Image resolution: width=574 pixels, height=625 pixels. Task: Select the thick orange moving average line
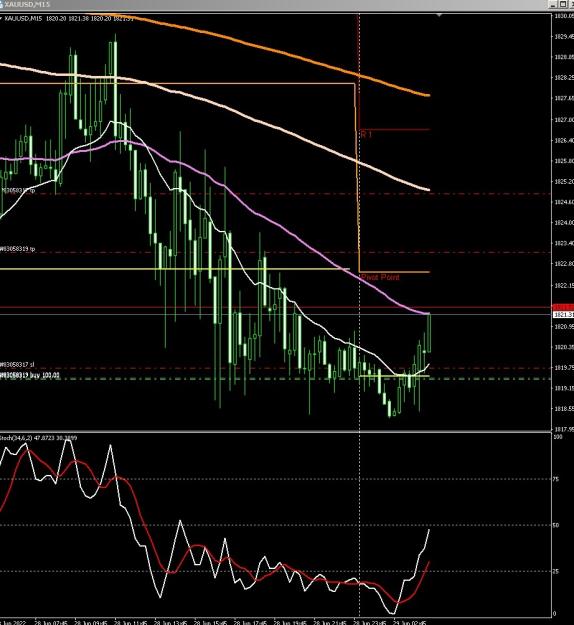[x=279, y=51]
